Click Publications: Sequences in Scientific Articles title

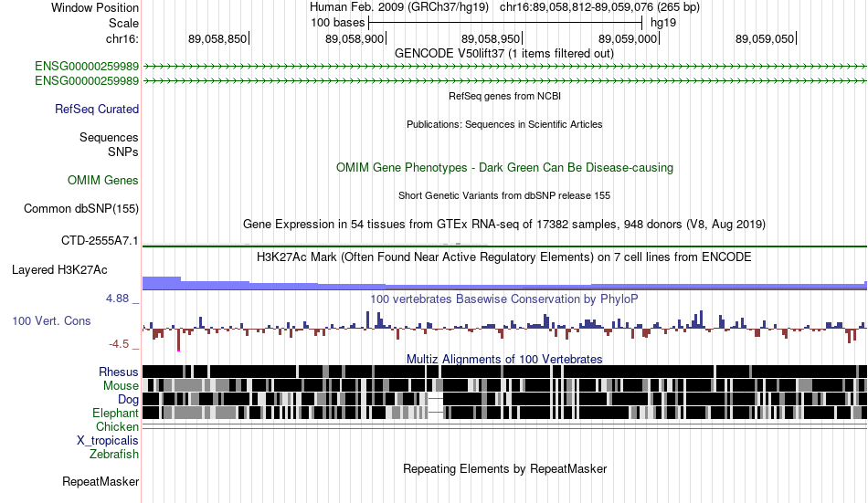504,124
